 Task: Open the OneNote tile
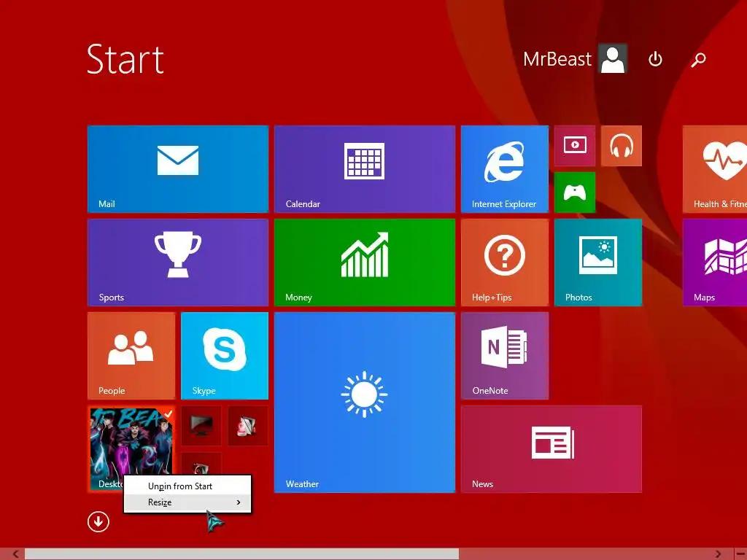[505, 356]
